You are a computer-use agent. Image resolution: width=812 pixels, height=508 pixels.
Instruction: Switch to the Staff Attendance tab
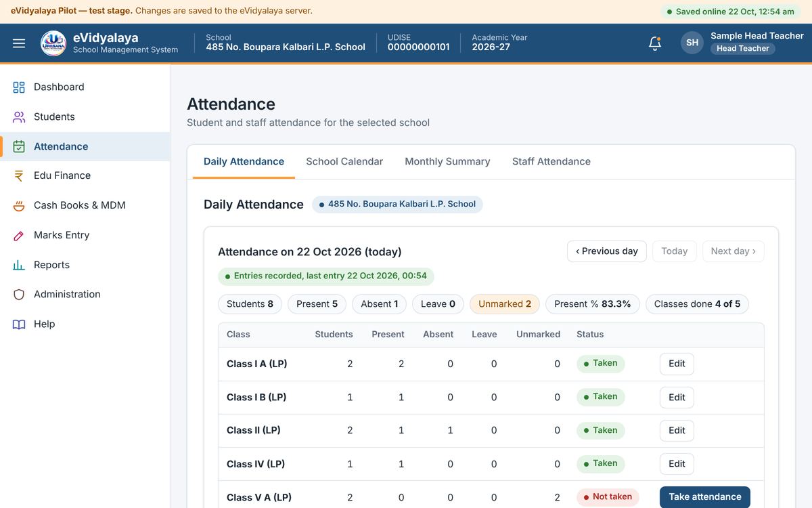tap(551, 161)
